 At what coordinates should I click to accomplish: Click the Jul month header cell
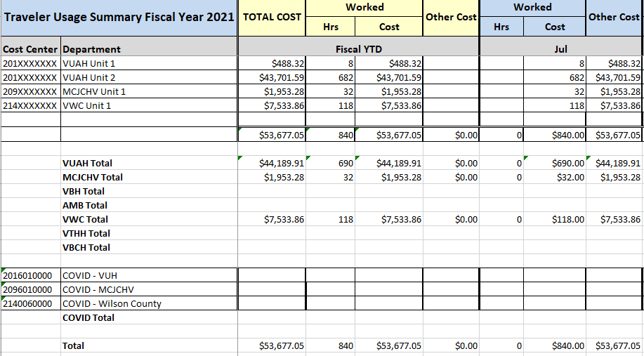[560, 49]
